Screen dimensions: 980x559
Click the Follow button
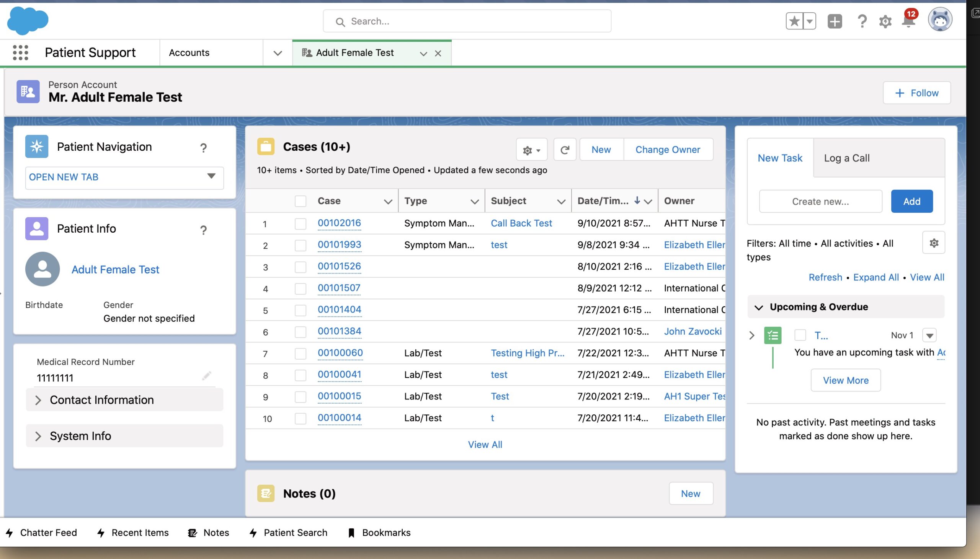(916, 93)
